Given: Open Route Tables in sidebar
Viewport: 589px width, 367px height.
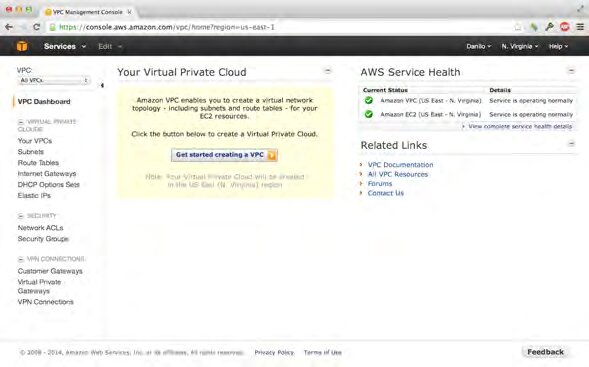Looking at the screenshot, I should click(38, 163).
